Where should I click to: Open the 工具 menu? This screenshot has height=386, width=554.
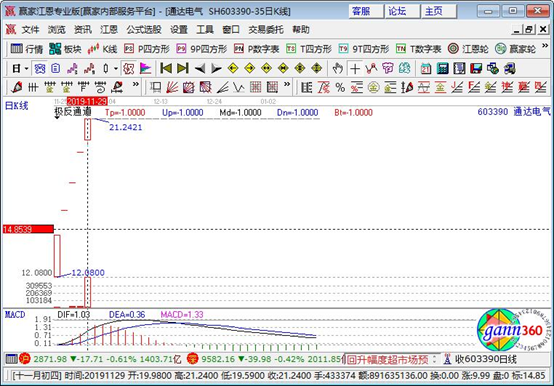click(x=205, y=30)
